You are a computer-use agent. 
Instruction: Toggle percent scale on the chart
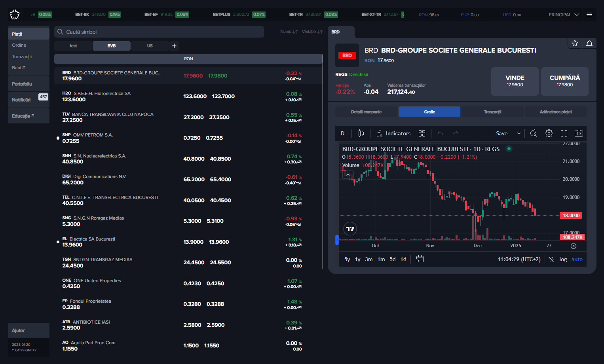coord(552,259)
